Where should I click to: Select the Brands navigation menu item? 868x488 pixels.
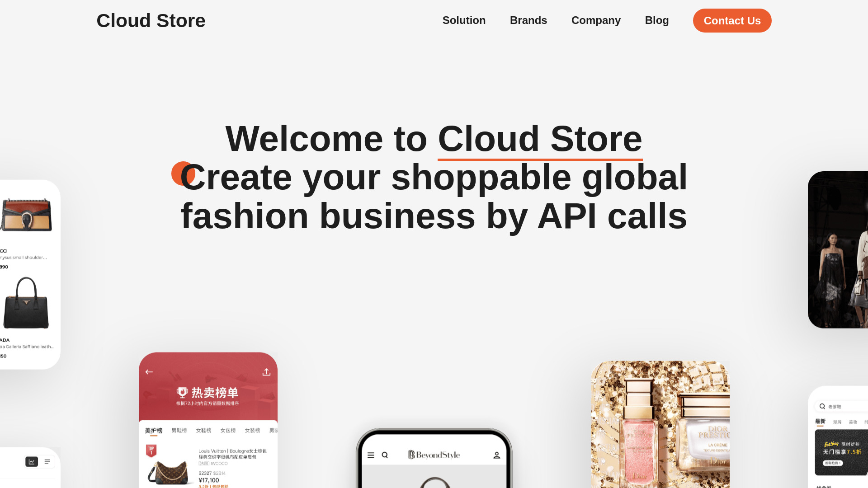[x=528, y=20]
